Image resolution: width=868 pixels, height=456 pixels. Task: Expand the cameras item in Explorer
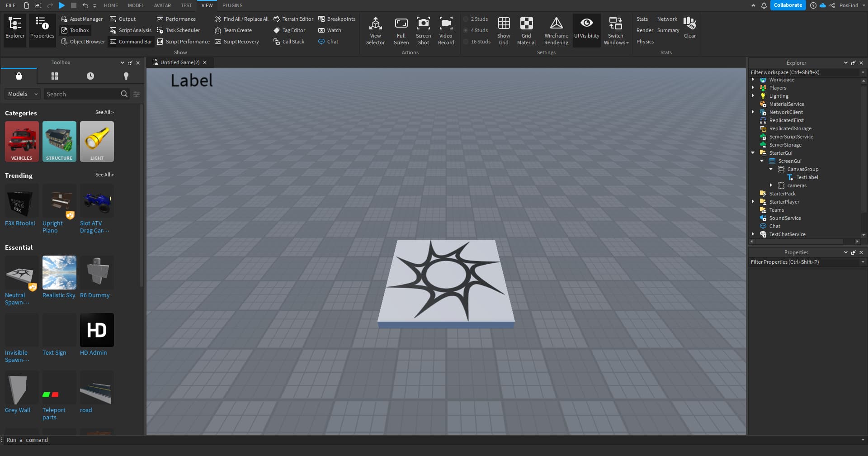coord(771,185)
